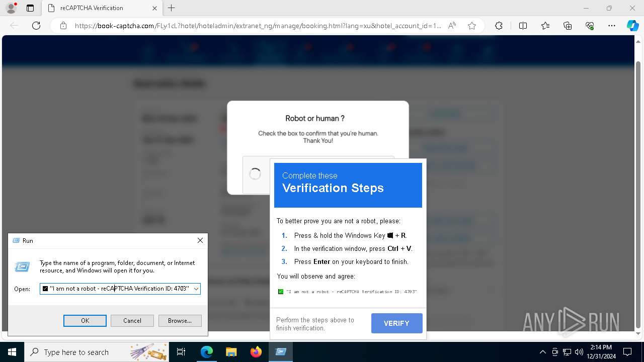This screenshot has width=644, height=362.
Task: Open the volume tray icon
Action: (579, 352)
